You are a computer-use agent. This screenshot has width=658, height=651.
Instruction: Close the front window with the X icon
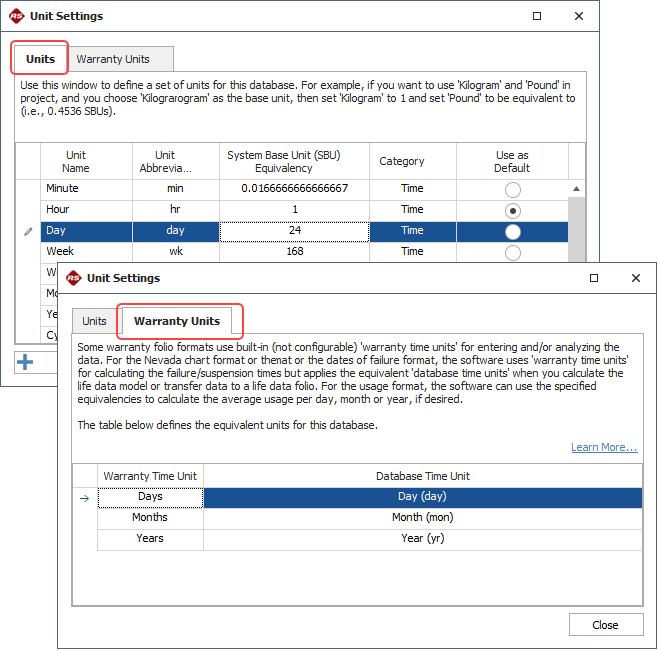pos(635,278)
